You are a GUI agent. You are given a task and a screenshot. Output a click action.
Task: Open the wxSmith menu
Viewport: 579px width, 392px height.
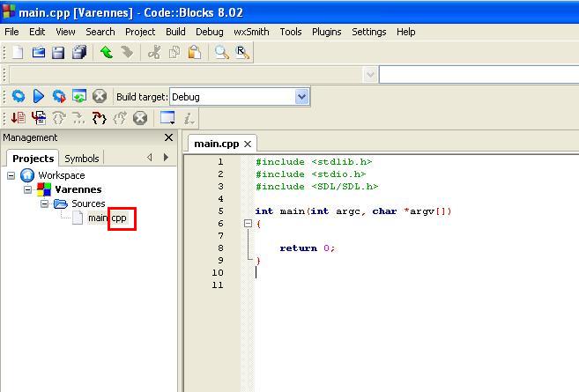251,32
